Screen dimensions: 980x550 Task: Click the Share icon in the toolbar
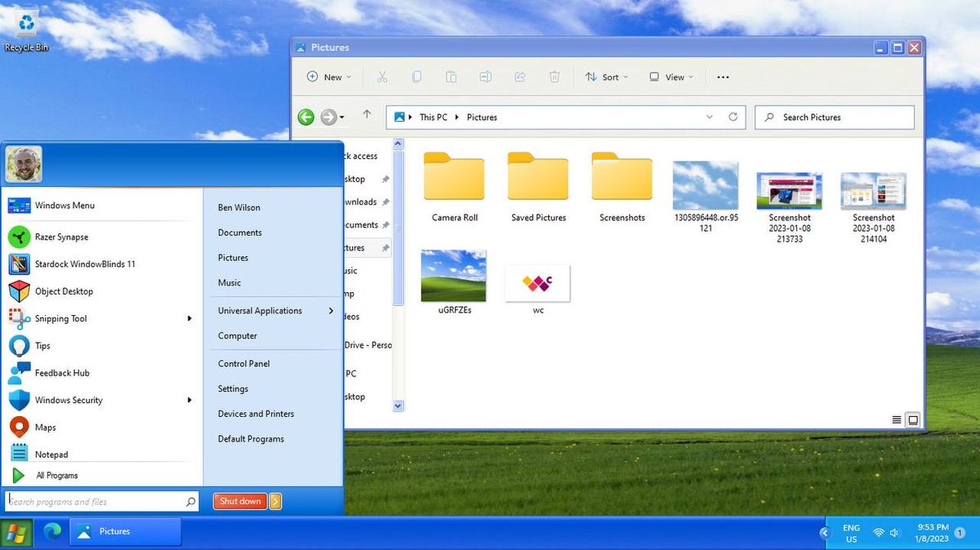click(519, 76)
